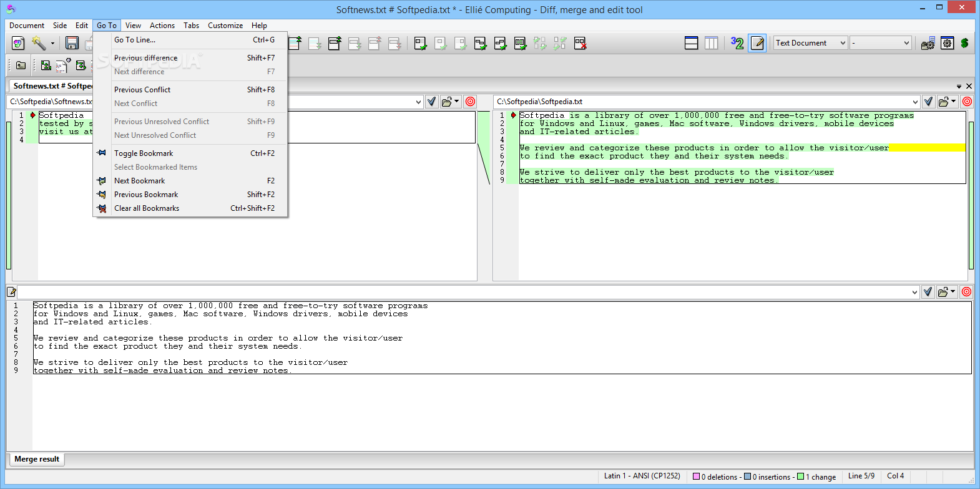980x489 pixels.
Task: Click the blue insertions color swatch
Action: pos(748,477)
